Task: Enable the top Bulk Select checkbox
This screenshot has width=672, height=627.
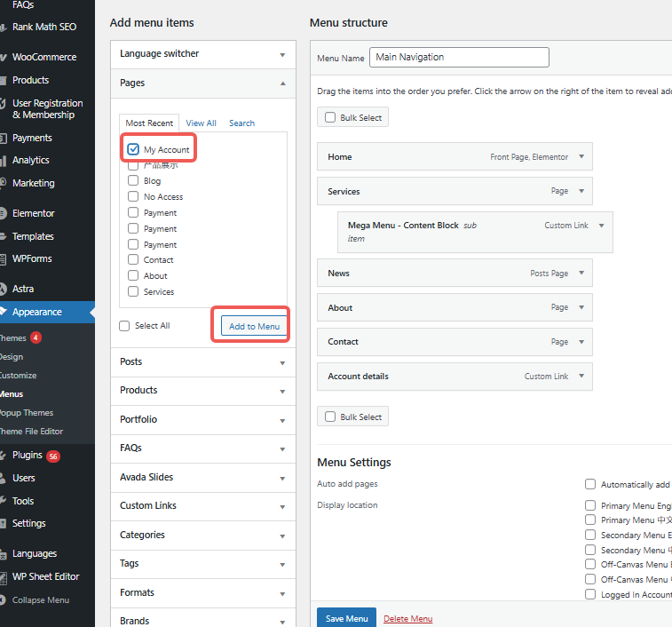Action: 330,117
